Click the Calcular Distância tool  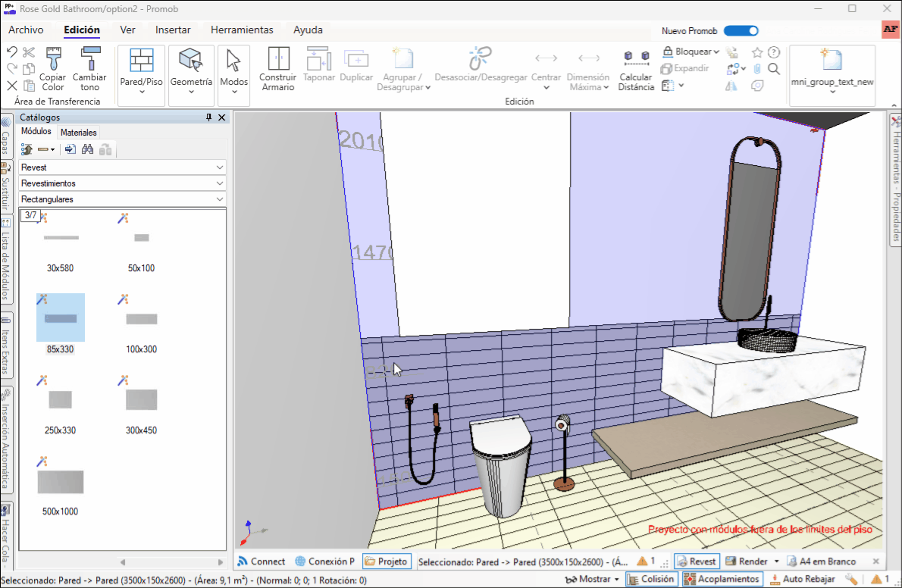click(x=636, y=70)
